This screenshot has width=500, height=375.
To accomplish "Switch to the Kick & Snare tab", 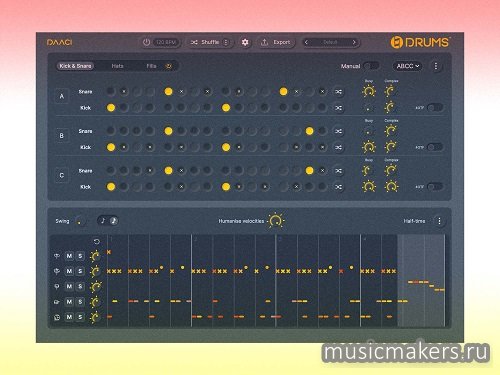I will point(75,66).
